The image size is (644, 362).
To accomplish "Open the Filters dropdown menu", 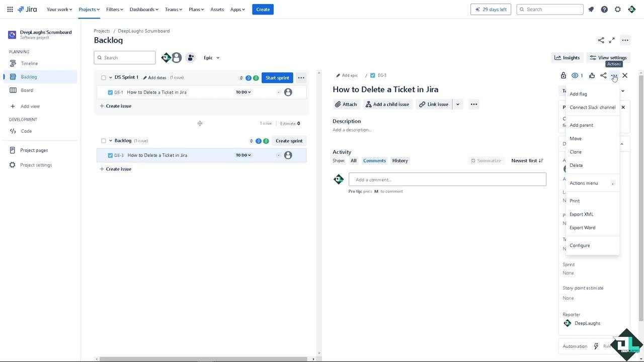I will (x=115, y=9).
